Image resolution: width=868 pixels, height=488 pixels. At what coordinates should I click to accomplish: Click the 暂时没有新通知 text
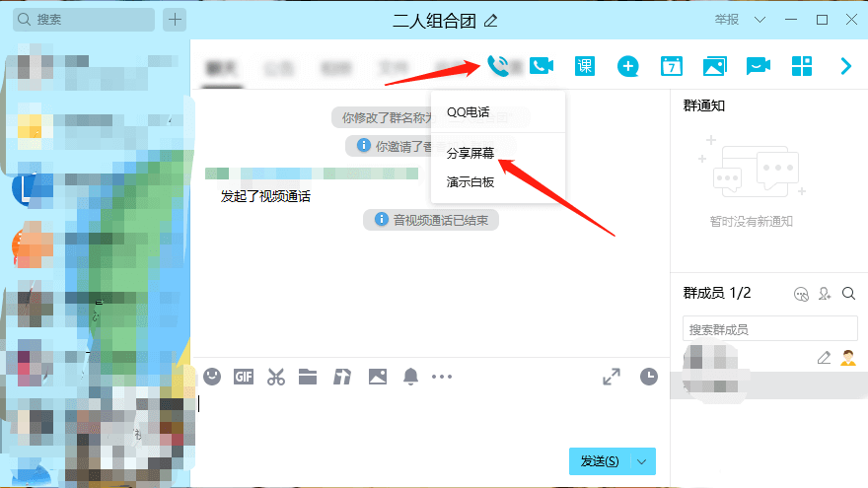[752, 222]
